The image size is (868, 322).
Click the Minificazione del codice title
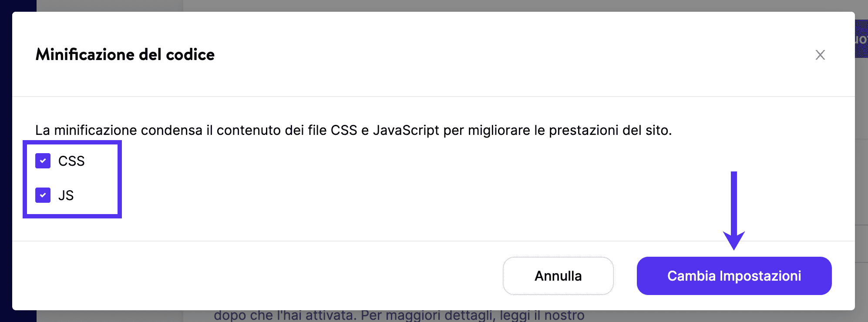(125, 54)
